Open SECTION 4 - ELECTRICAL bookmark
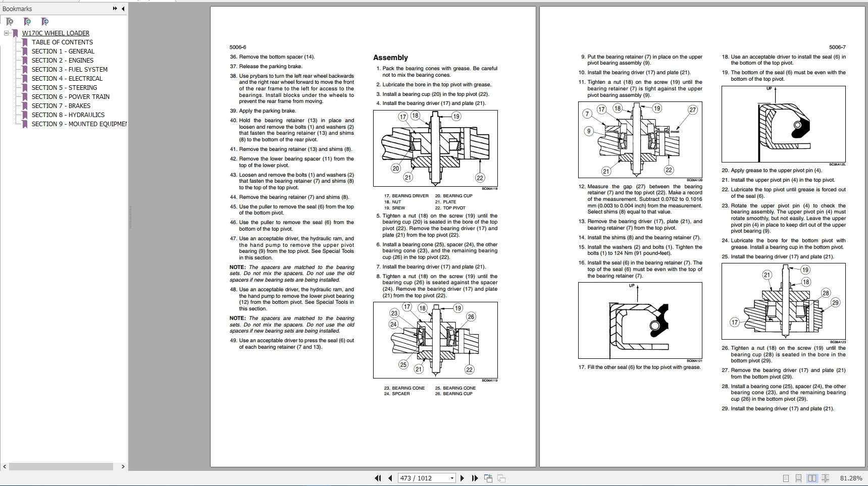Viewport: 868px width, 486px height. coord(67,78)
